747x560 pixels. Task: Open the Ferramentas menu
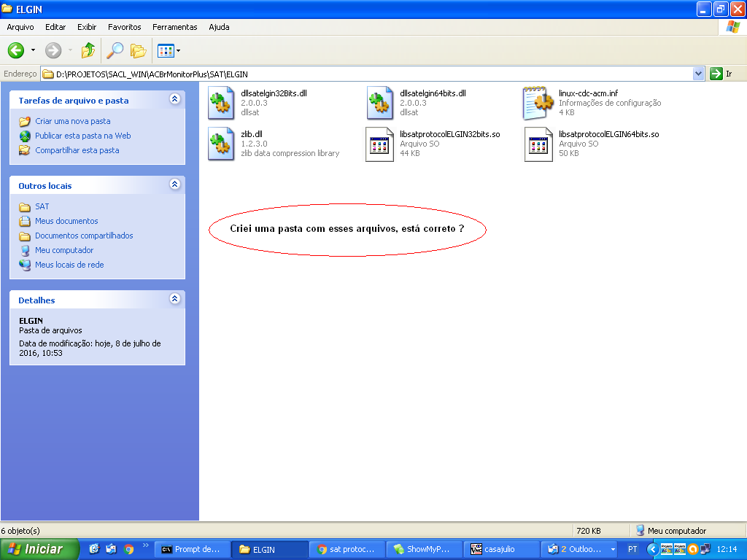tap(175, 27)
